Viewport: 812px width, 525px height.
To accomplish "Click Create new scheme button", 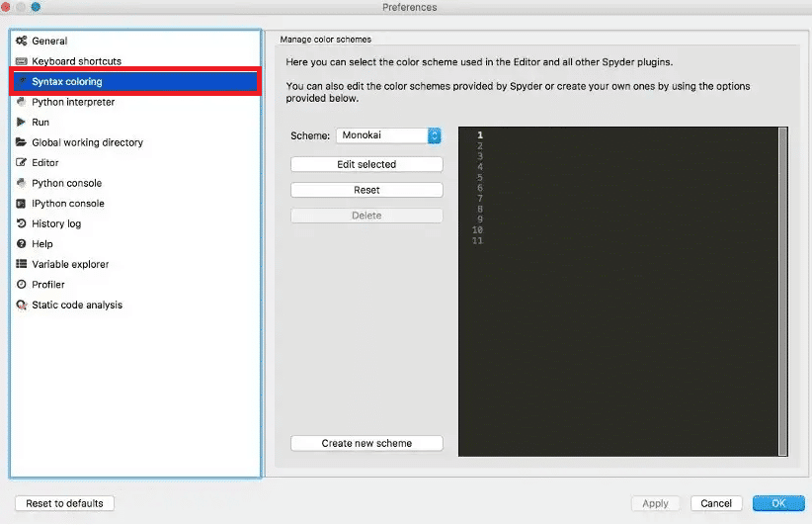I will coord(366,443).
